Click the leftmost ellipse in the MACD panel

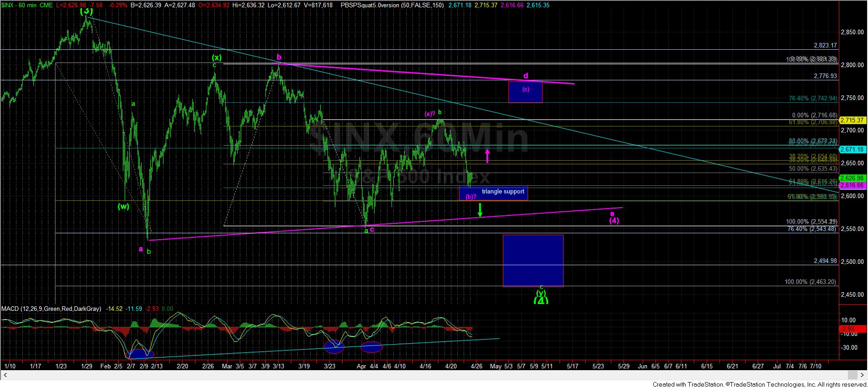point(140,353)
